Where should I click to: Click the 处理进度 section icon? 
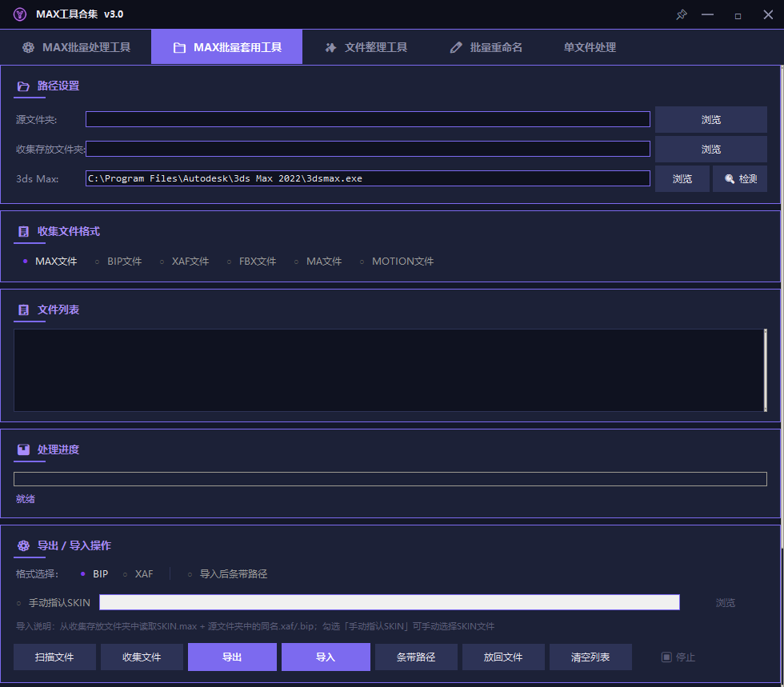(x=23, y=449)
